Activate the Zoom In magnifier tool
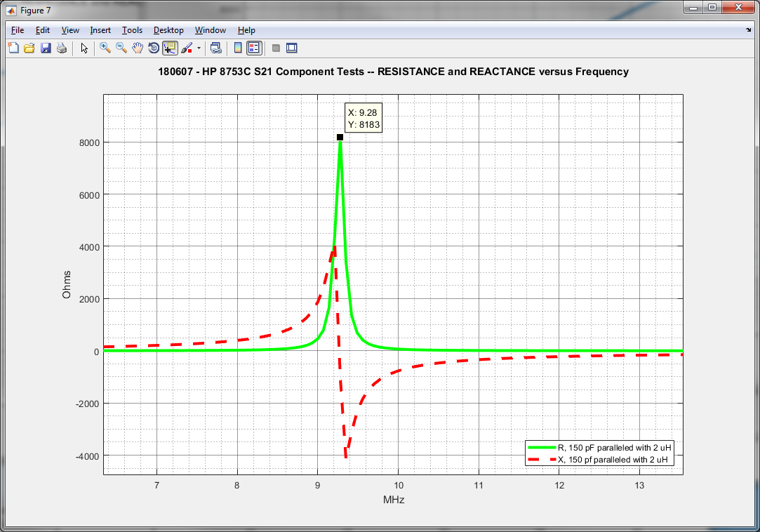Viewport: 760px width, 532px height. [x=105, y=48]
